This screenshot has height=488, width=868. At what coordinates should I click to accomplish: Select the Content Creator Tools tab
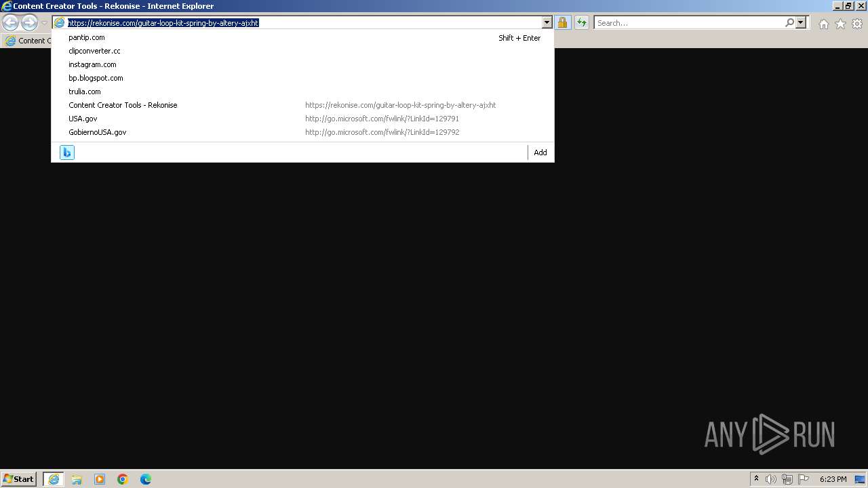click(x=27, y=41)
